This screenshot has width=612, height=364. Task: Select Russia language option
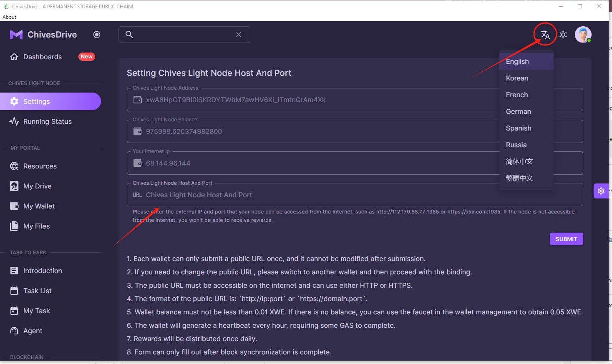click(526, 145)
